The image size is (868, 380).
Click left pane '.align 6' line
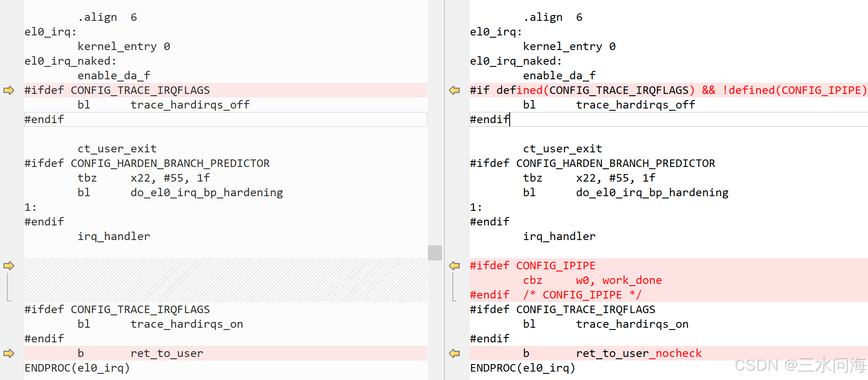108,17
